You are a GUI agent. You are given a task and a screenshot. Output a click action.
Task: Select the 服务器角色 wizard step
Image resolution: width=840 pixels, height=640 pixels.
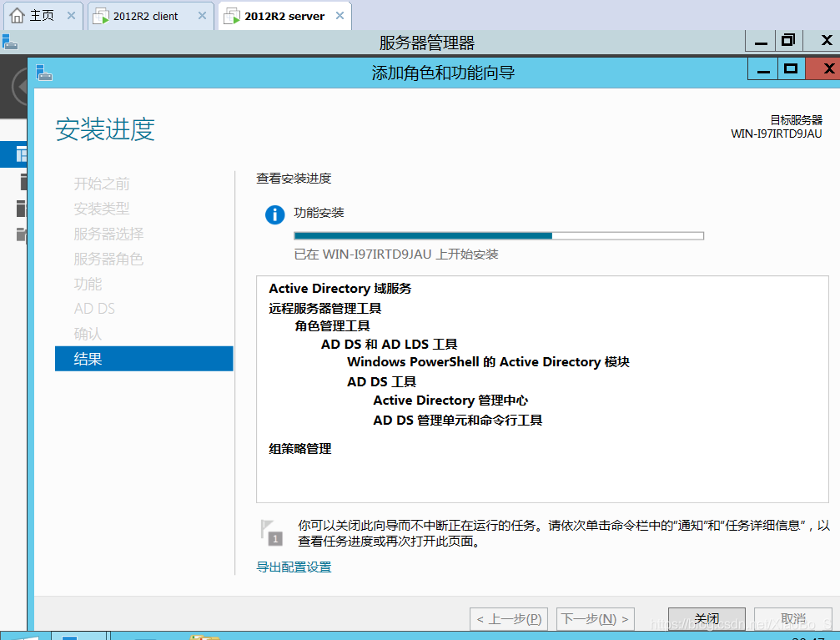point(108,259)
